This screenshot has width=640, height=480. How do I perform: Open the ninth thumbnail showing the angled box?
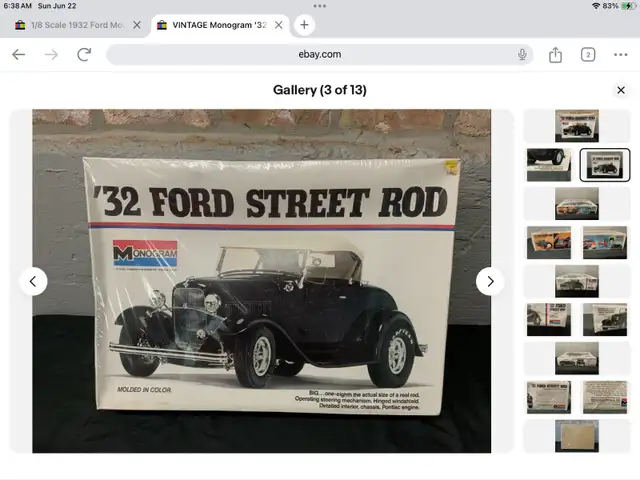[x=605, y=320]
